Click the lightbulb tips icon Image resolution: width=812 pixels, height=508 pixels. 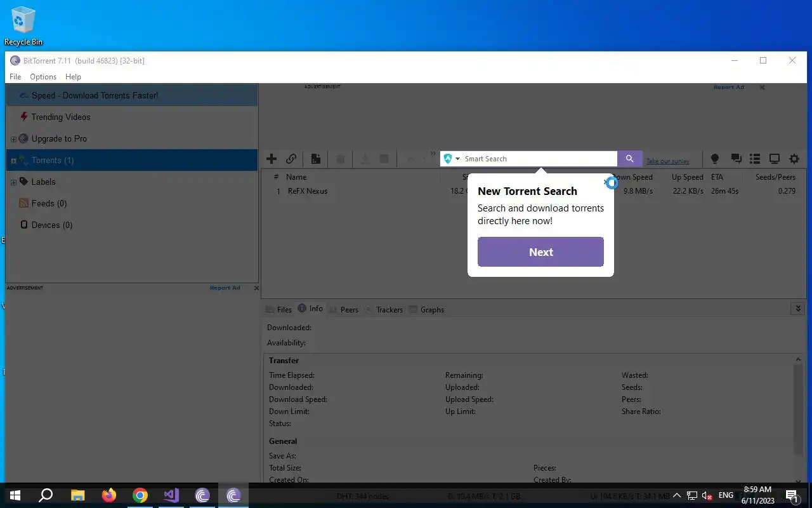point(715,159)
